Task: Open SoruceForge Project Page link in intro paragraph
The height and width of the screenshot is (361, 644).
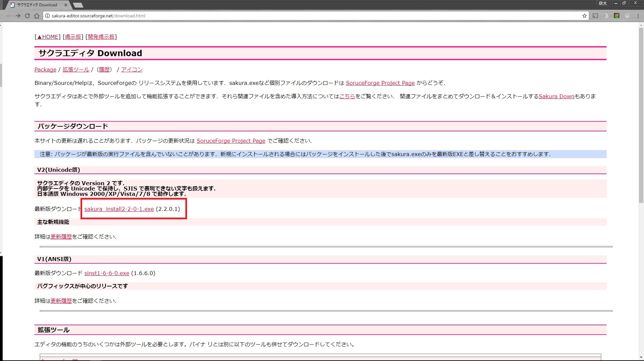Action: tap(380, 83)
